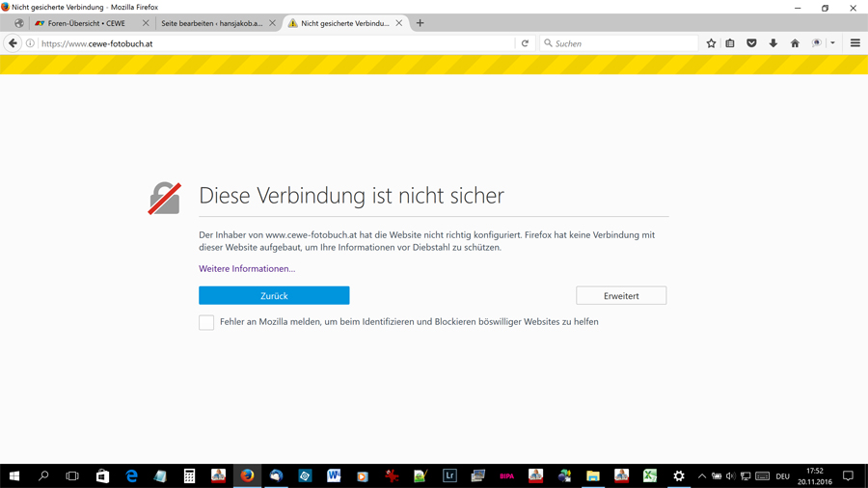868x488 pixels.
Task: Switch to the Seite bearbeiten ‹ hansjakob tab
Action: pyautogui.click(x=212, y=23)
